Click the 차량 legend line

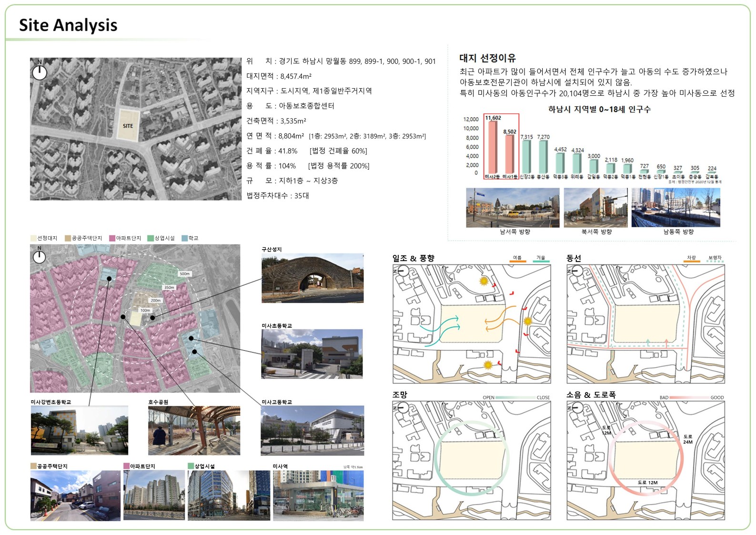pyautogui.click(x=692, y=262)
